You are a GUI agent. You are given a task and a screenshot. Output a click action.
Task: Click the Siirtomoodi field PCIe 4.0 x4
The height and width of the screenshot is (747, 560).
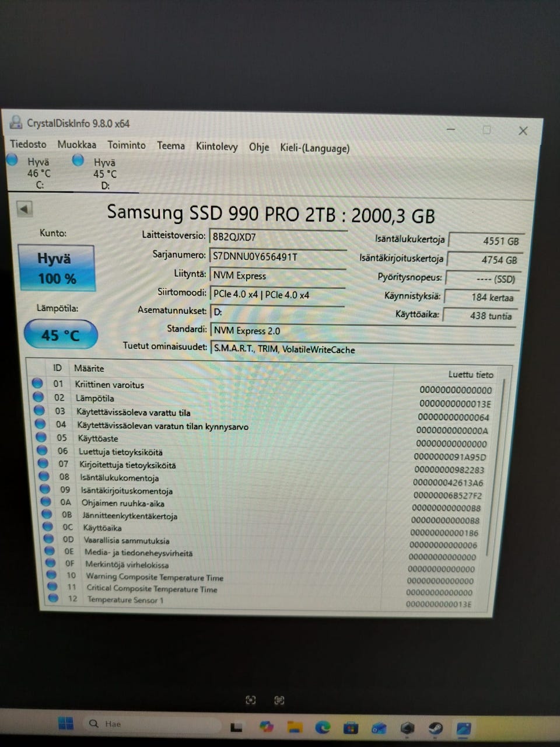coord(278,294)
